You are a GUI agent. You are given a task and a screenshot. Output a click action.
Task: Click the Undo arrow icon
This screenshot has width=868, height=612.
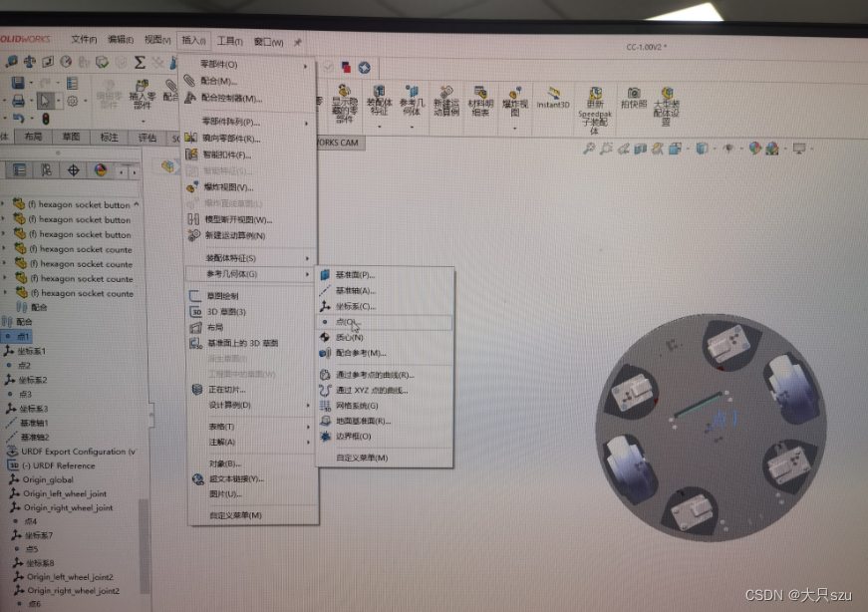(19, 118)
